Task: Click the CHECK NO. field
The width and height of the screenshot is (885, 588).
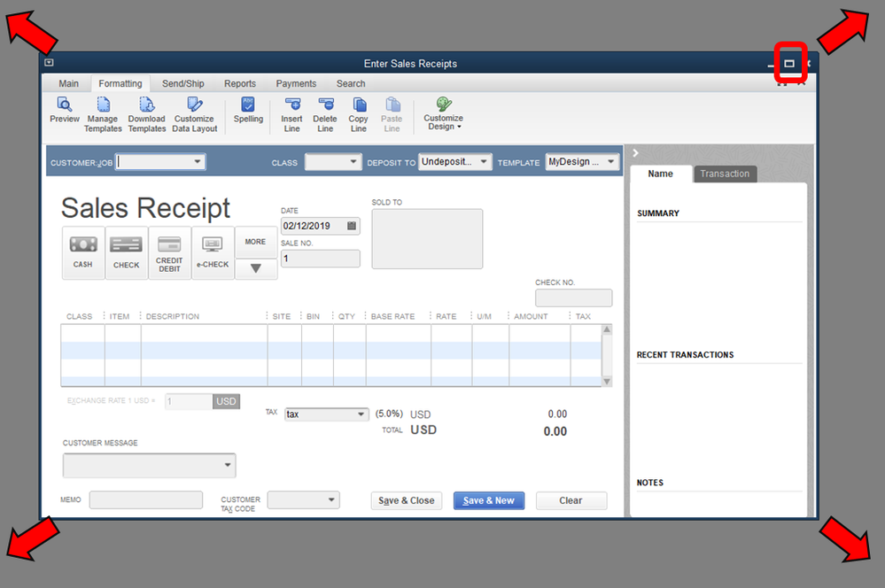Action: click(x=573, y=298)
